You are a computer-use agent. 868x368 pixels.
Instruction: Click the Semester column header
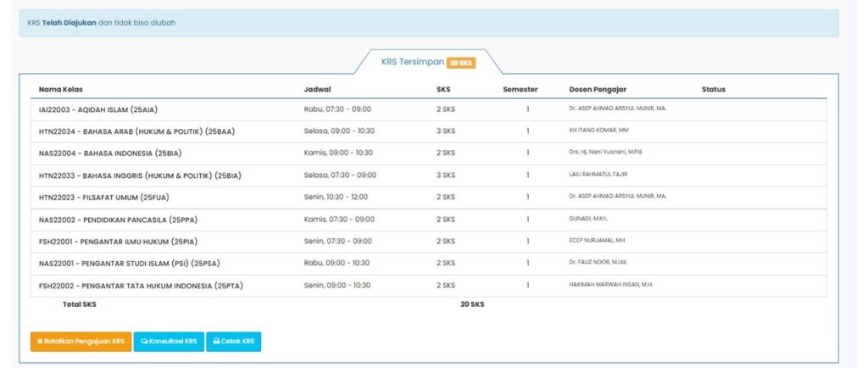tap(520, 89)
